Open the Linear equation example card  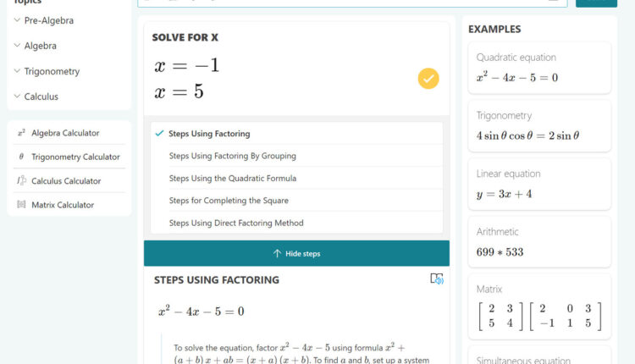[538, 185]
